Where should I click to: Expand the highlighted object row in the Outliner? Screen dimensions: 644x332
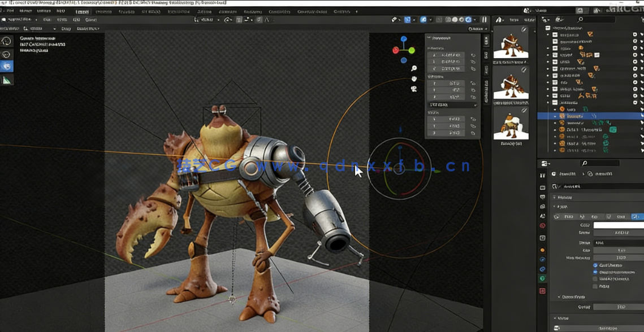(555, 115)
